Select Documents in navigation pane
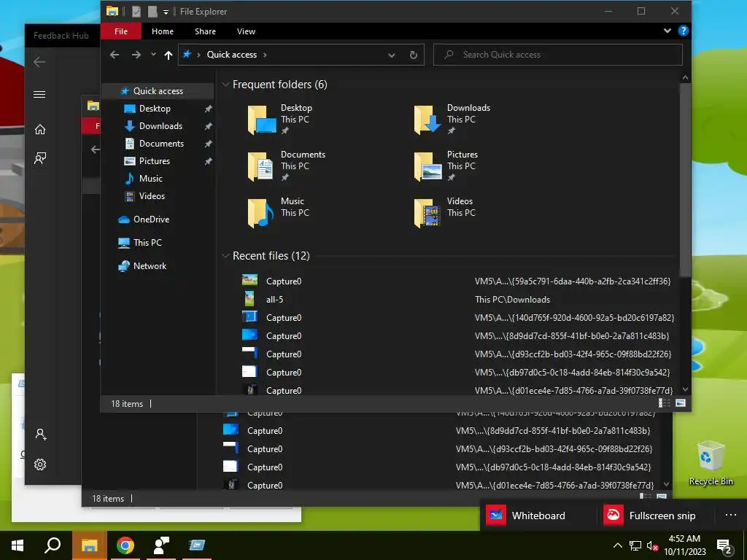 coord(161,144)
